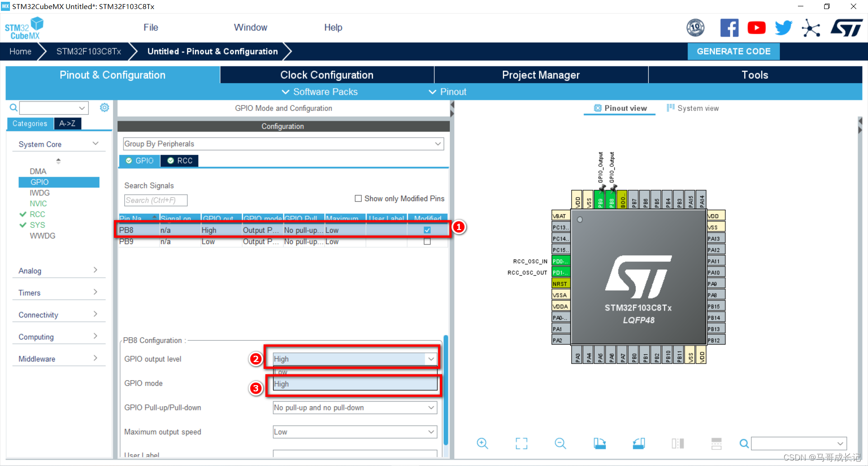Click the pin search magnifier icon
868x466 pixels.
pos(744,443)
